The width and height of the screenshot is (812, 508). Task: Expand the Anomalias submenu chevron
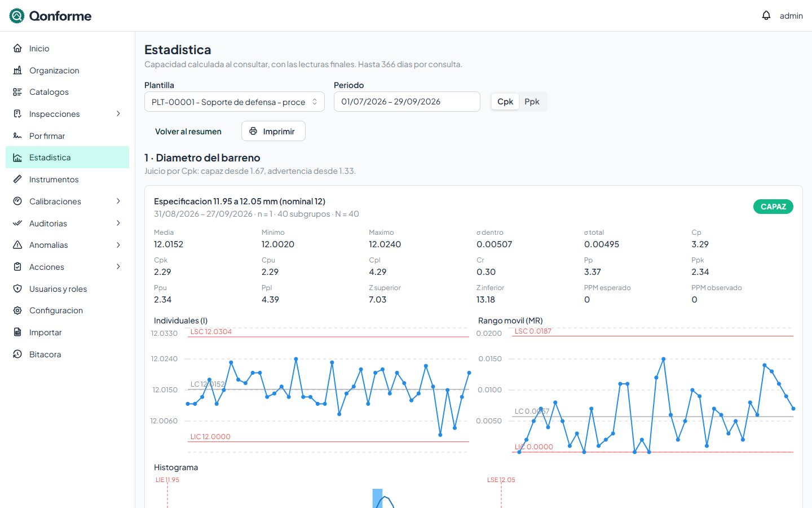[118, 245]
